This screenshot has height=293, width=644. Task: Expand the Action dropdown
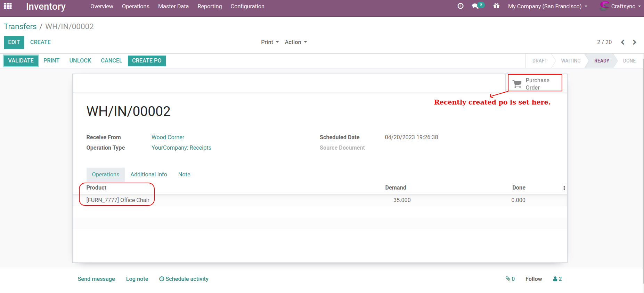pyautogui.click(x=295, y=42)
